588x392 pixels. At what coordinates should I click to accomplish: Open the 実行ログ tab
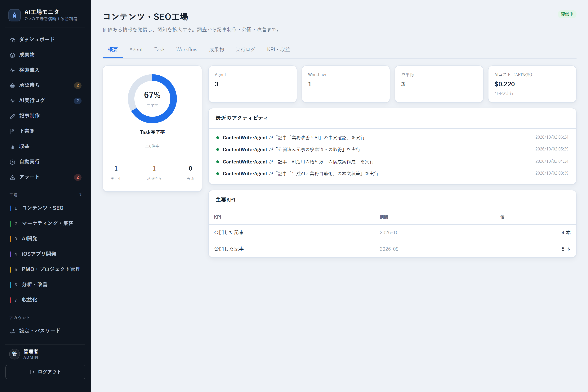246,50
